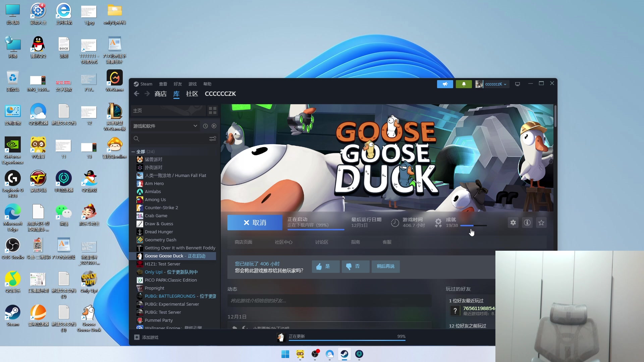Viewport: 644px width, 362px height.
Task: Expand the 游戏和软件 dropdown
Action: 195,126
